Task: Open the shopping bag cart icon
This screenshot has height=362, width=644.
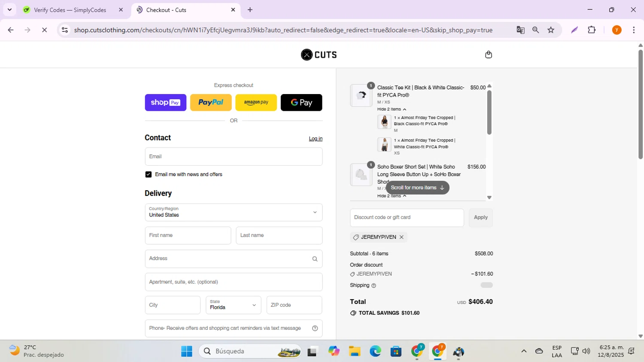Action: point(488,55)
